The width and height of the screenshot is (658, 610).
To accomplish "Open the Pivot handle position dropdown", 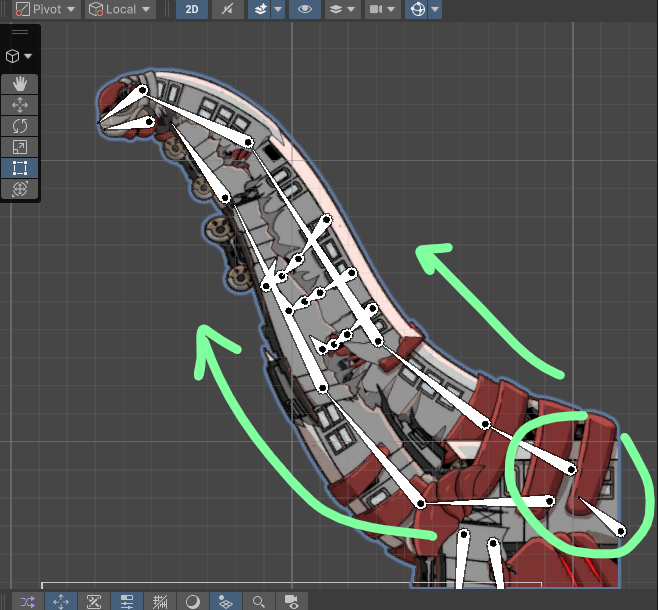I will point(46,9).
